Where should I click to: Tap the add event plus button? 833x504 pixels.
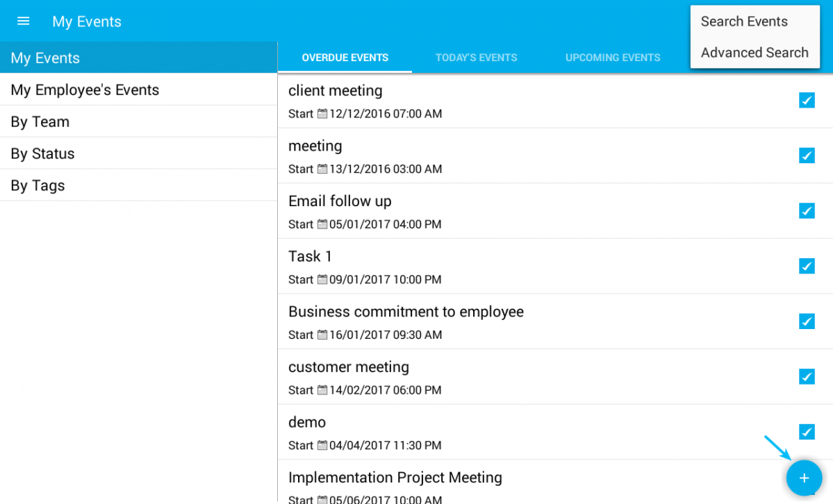804,478
